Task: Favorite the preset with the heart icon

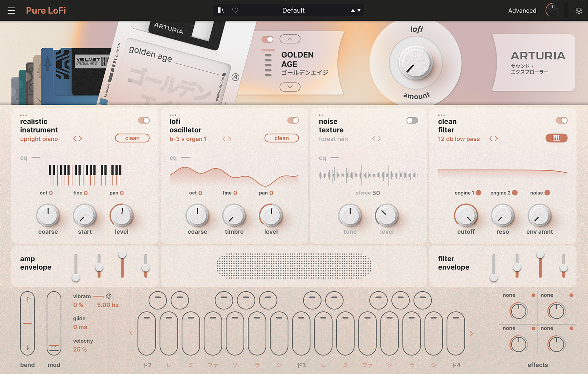Action: click(235, 10)
